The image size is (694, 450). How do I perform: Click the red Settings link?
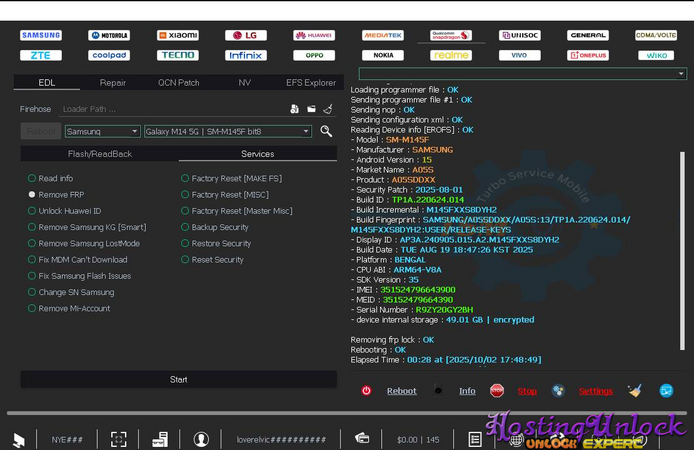click(595, 391)
